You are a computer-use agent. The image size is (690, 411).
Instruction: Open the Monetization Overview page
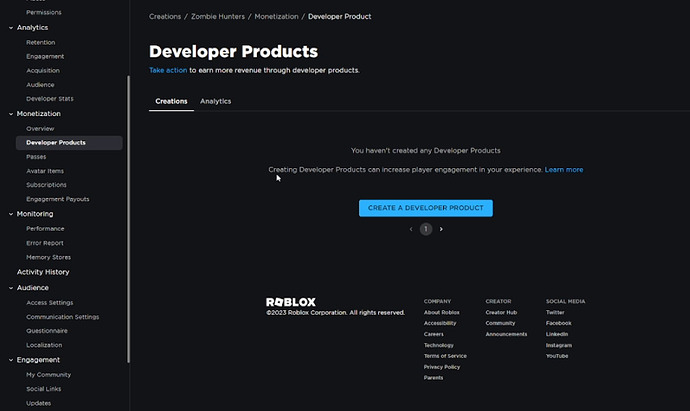[x=40, y=128]
